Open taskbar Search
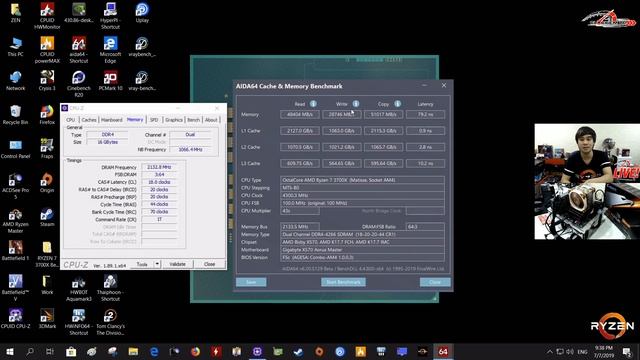 coord(30,351)
